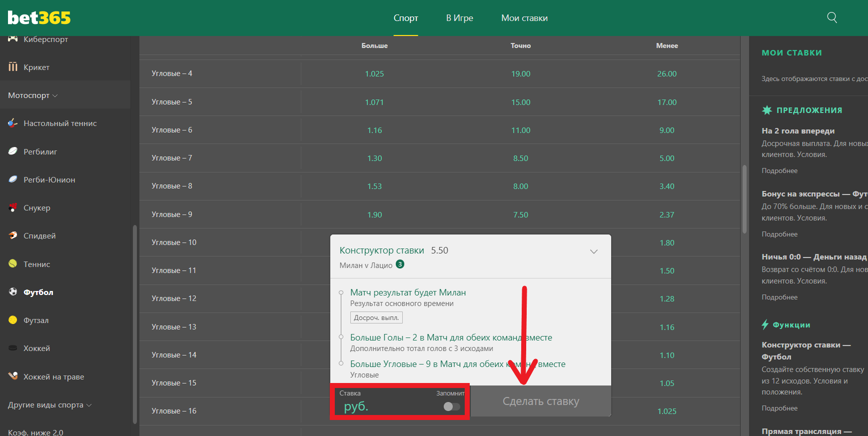Click the Functions lightning icon
This screenshot has height=436, width=868.
pos(765,324)
